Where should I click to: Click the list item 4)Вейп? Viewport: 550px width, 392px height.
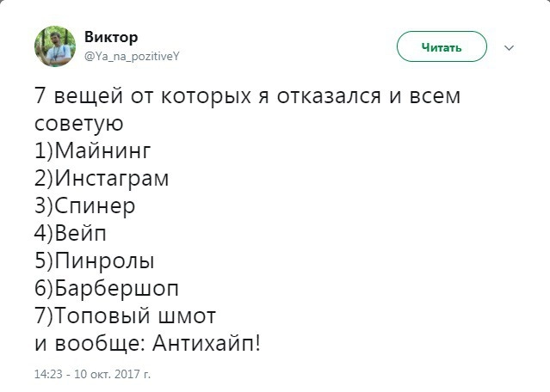pos(71,234)
